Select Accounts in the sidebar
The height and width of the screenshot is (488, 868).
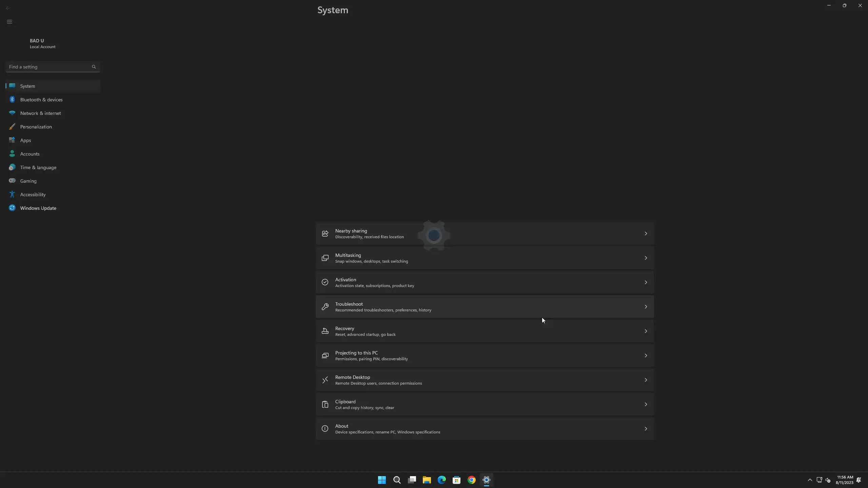coord(30,154)
